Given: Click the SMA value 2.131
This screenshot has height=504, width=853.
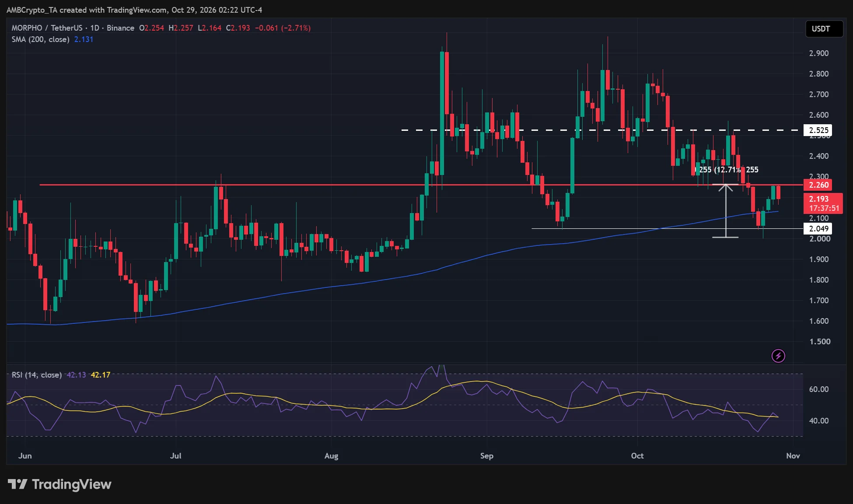Looking at the screenshot, I should point(84,39).
